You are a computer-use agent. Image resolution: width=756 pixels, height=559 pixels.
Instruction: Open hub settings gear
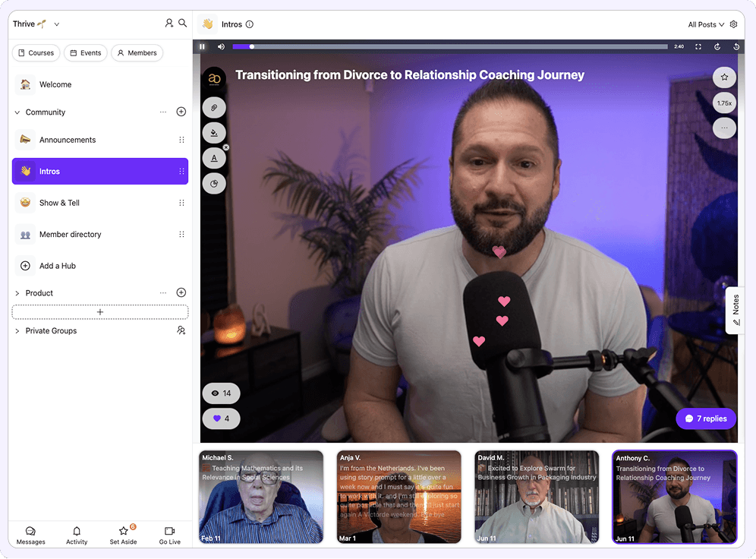(x=734, y=24)
